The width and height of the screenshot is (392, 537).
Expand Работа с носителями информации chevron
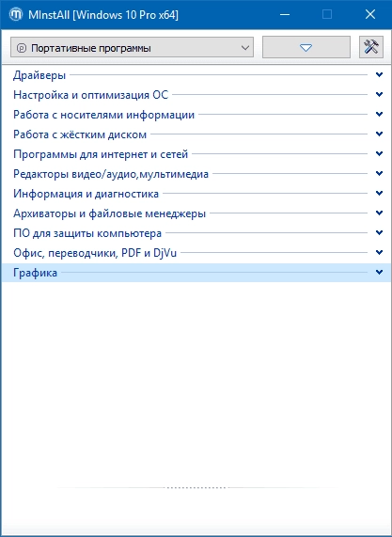[x=379, y=114]
